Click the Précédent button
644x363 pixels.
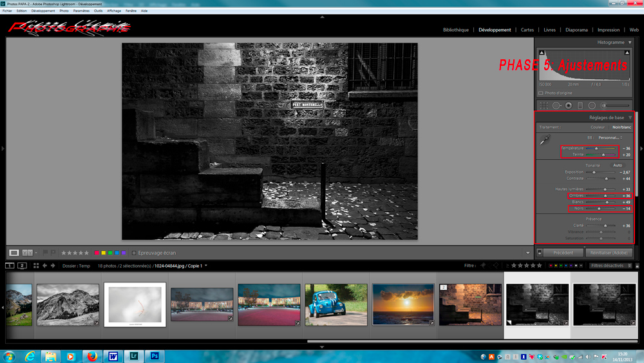pyautogui.click(x=563, y=253)
